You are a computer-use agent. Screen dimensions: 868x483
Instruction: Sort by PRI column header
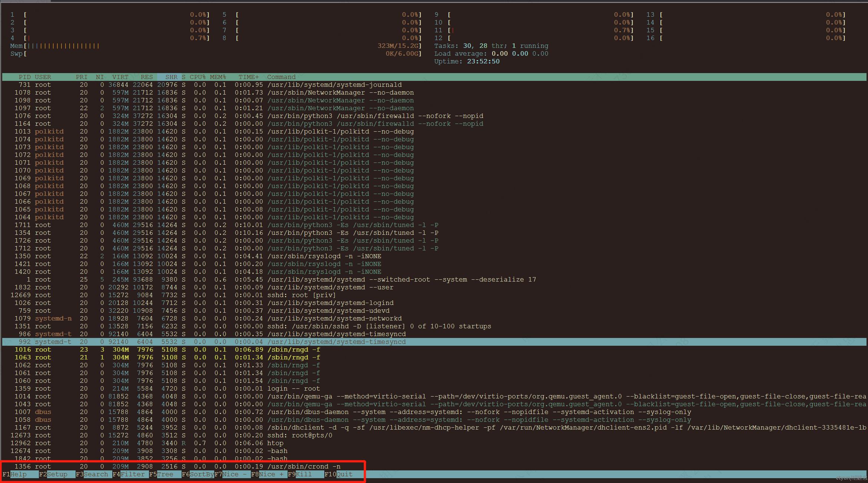click(82, 77)
